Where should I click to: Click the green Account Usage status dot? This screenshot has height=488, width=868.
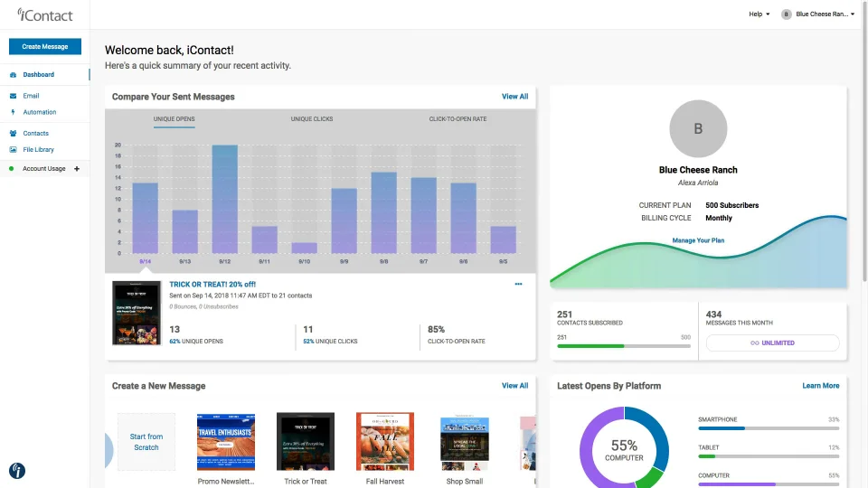11,169
